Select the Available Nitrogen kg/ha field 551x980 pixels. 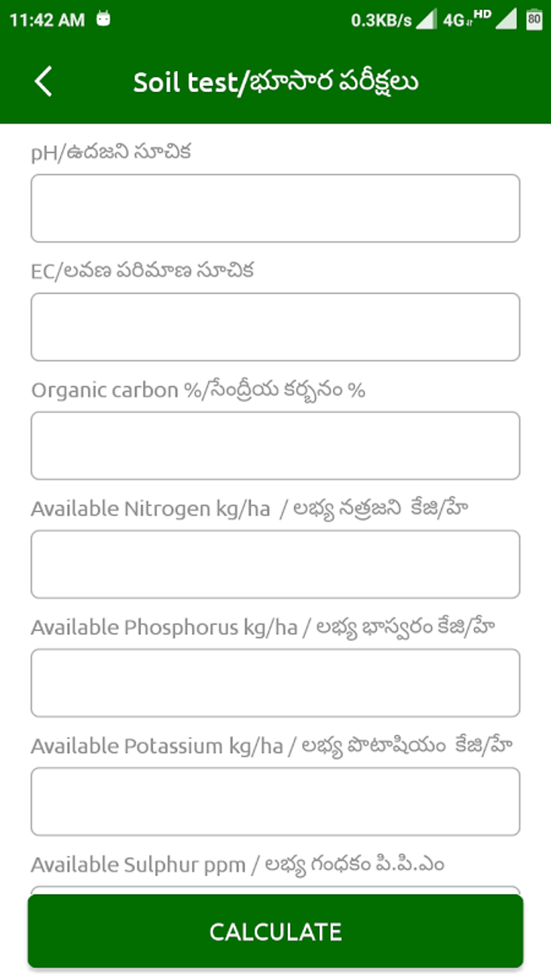(x=275, y=564)
